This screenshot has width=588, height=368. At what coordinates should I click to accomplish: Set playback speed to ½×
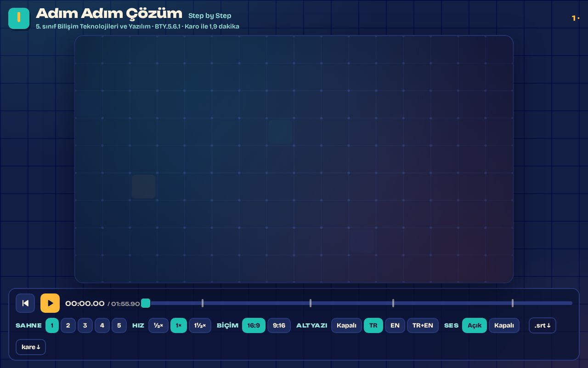pyautogui.click(x=158, y=325)
